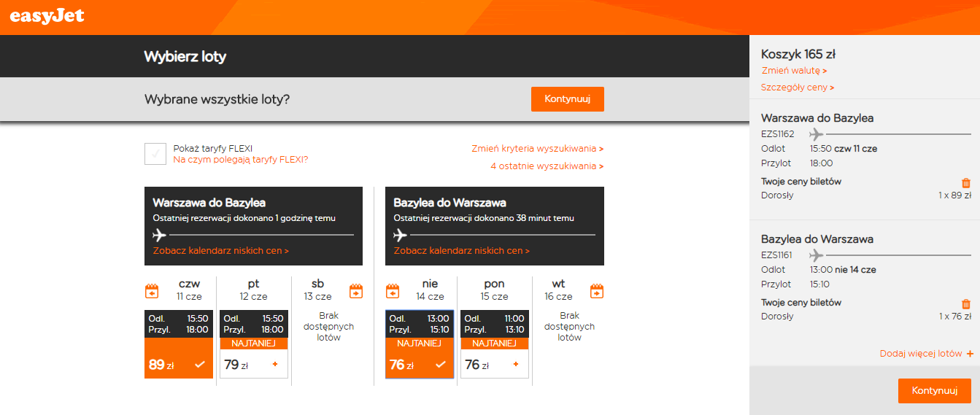The height and width of the screenshot is (415, 980).
Task: Select the 89 zł flight on czw 11 cze
Action: point(179,344)
